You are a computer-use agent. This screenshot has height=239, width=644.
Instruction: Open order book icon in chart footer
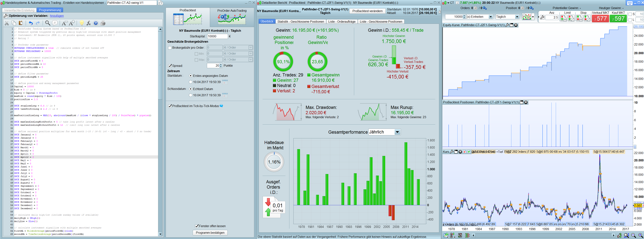coord(467,235)
